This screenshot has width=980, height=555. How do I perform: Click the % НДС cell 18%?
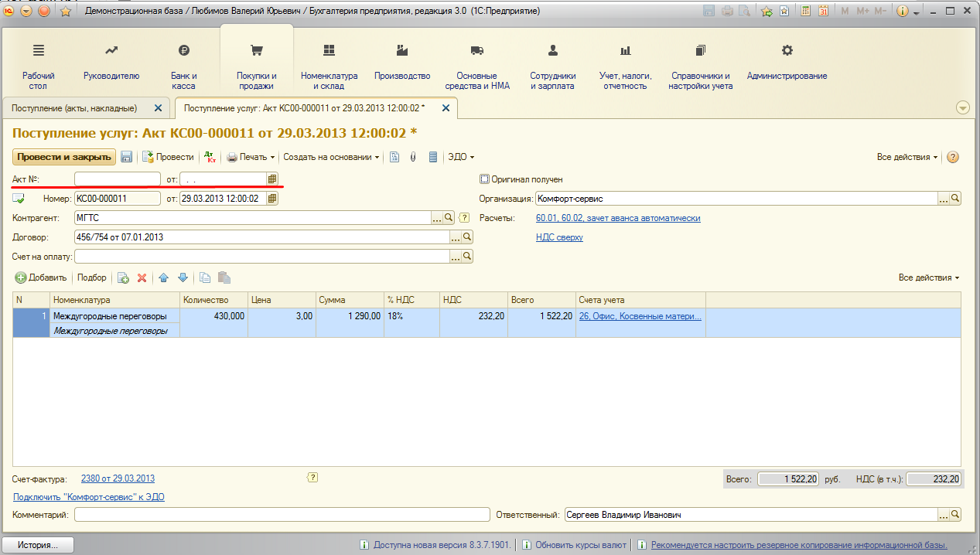pyautogui.click(x=411, y=316)
